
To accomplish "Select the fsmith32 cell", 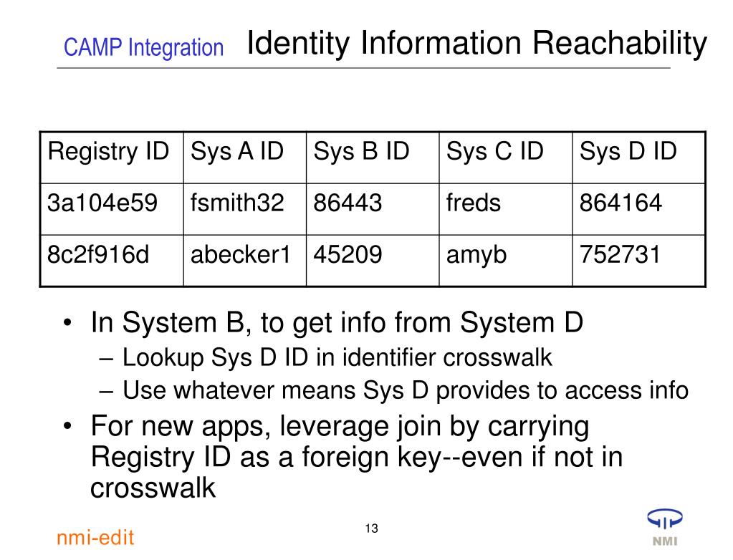I will coord(245,209).
